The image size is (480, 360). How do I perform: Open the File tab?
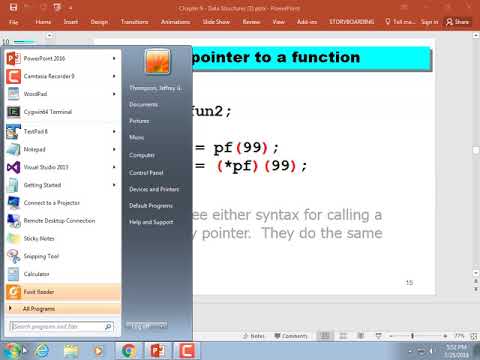click(x=14, y=22)
